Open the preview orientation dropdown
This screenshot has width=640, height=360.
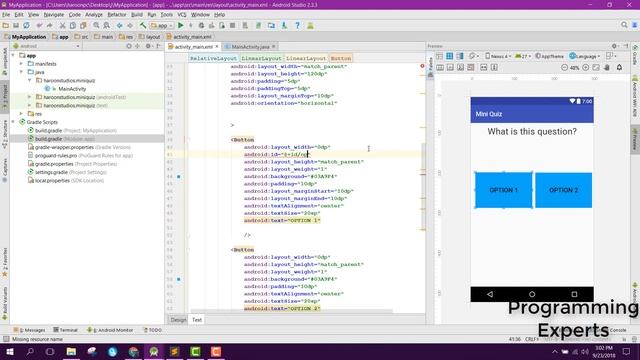[x=473, y=56]
